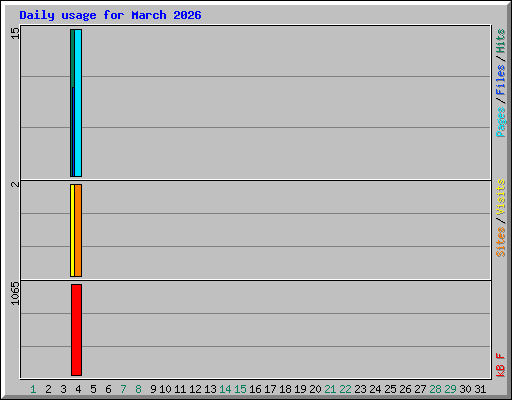Click the blue "Files" legend label
Image resolution: width=512 pixels, height=400 pixels.
pos(501,80)
